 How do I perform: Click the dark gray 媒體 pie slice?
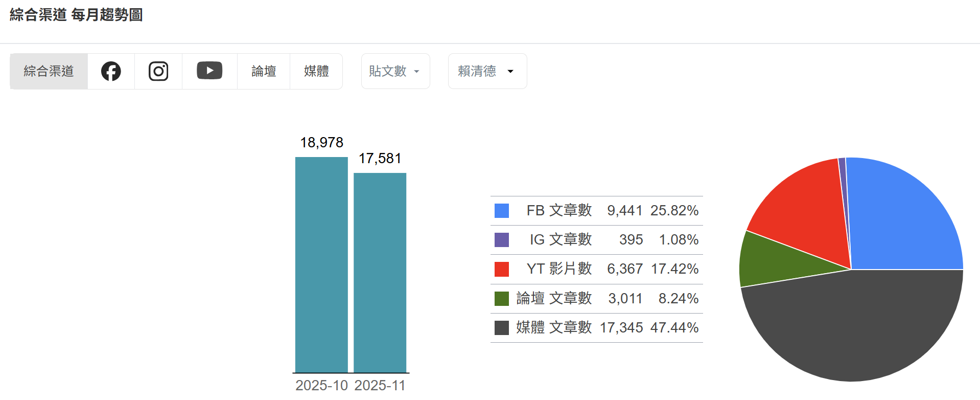pyautogui.click(x=853, y=327)
